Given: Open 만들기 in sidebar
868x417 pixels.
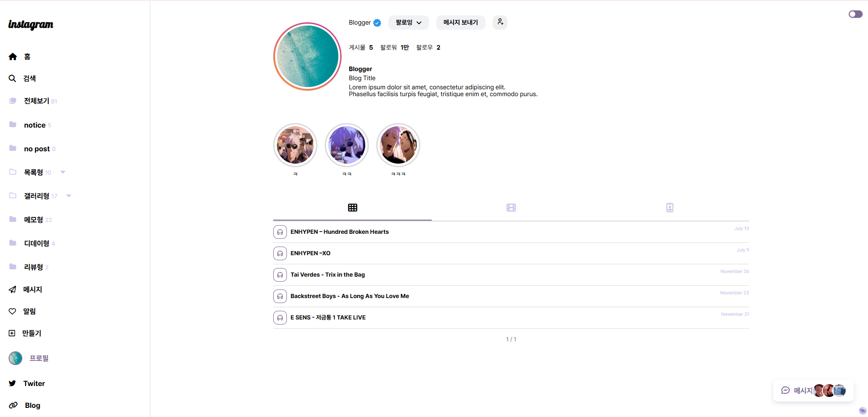Looking at the screenshot, I should (x=32, y=333).
